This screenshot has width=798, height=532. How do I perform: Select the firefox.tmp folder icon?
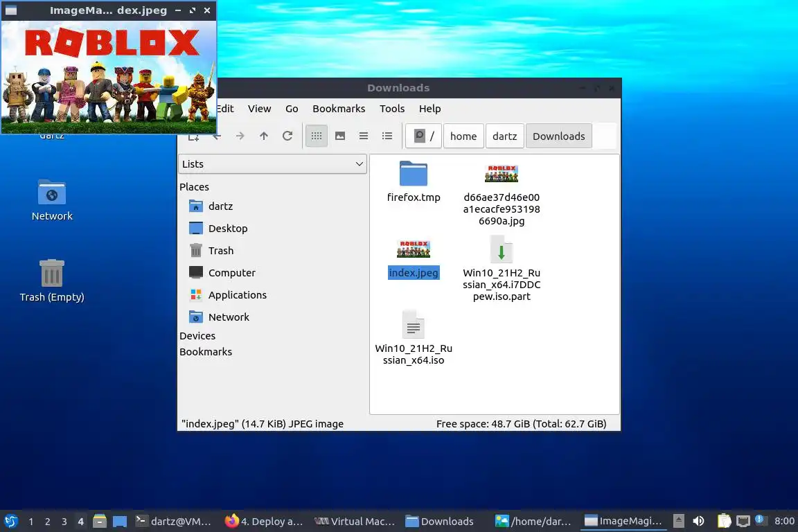414,174
